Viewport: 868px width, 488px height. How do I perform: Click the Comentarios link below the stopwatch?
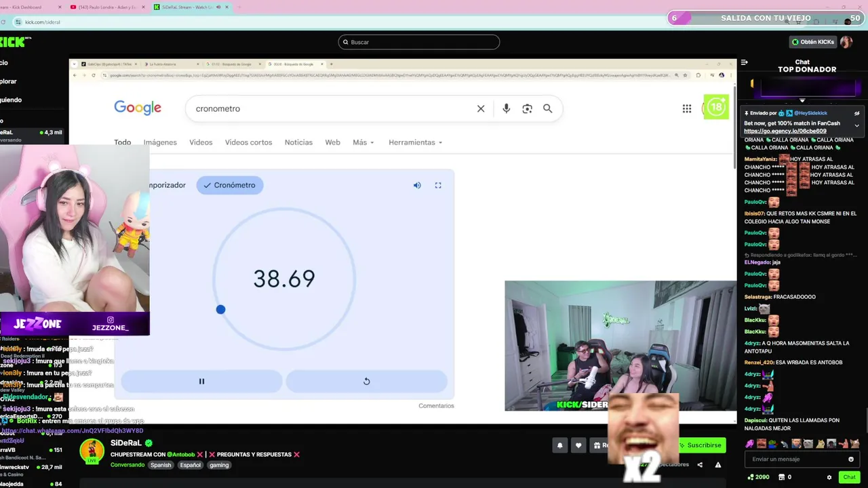[x=436, y=405]
